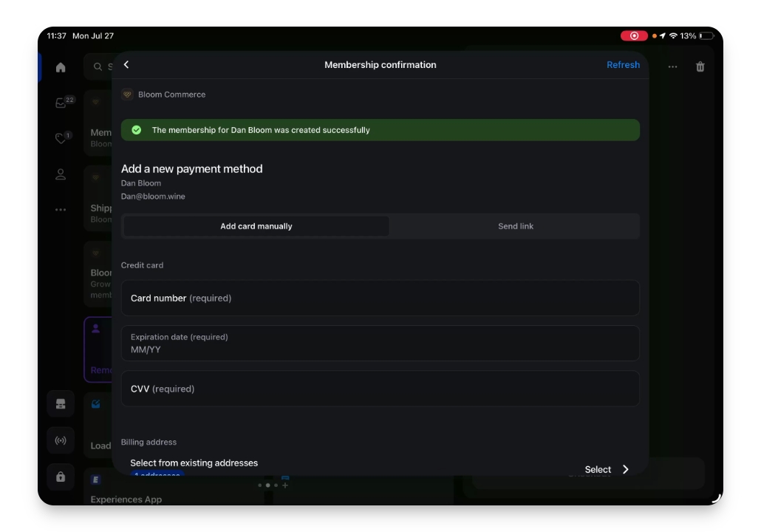Open the tag icon with 1 badge
Image resolution: width=761 pixels, height=532 pixels.
pos(61,138)
